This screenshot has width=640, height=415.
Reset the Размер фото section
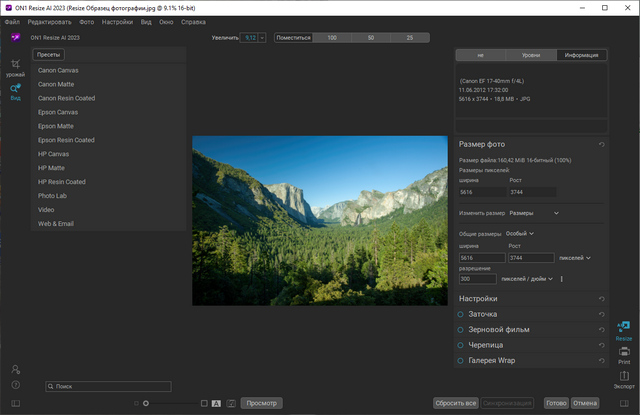click(x=602, y=145)
